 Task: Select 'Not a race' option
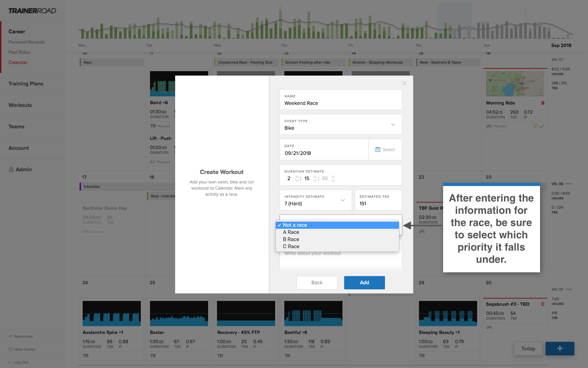point(337,225)
